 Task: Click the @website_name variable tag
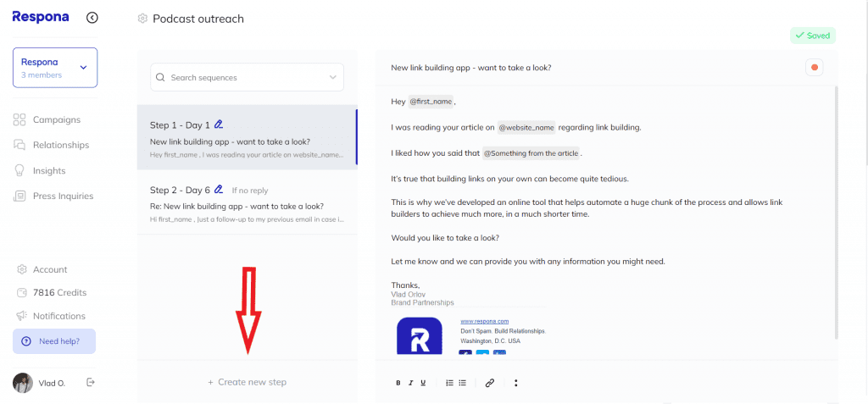tap(526, 127)
